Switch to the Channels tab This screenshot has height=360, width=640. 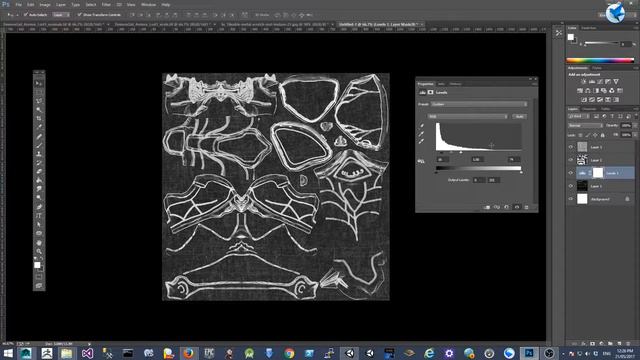(x=589, y=109)
